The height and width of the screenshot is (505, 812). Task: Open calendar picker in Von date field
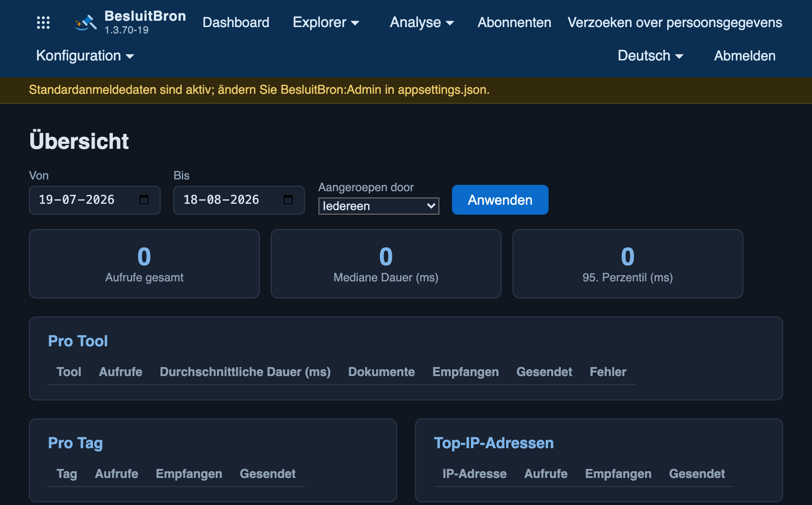144,199
